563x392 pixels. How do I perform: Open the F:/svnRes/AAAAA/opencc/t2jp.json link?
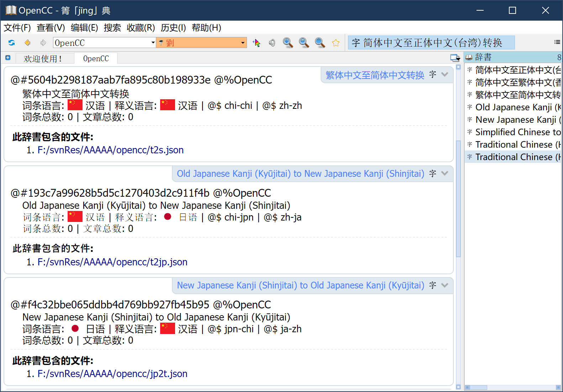pos(112,262)
